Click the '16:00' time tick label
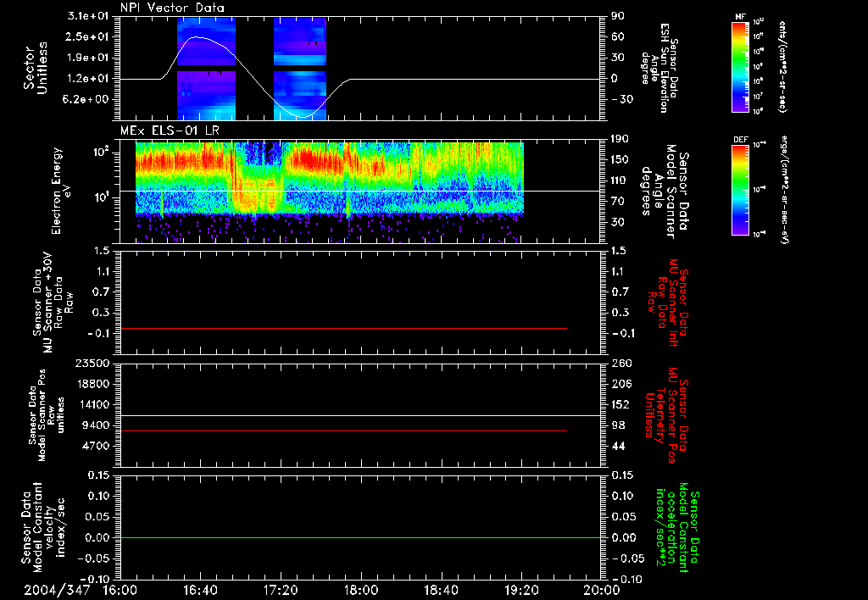 pos(120,590)
